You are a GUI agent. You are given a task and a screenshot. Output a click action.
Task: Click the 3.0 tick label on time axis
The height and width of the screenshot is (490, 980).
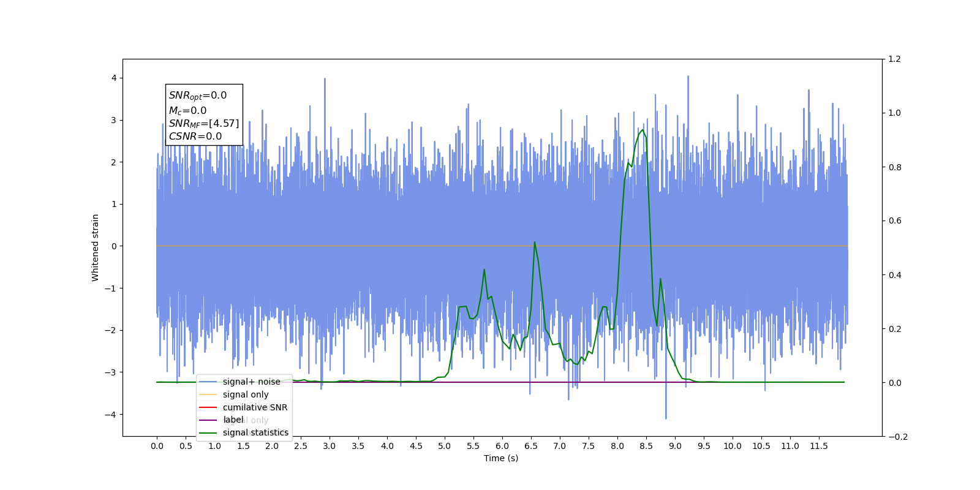coord(330,446)
